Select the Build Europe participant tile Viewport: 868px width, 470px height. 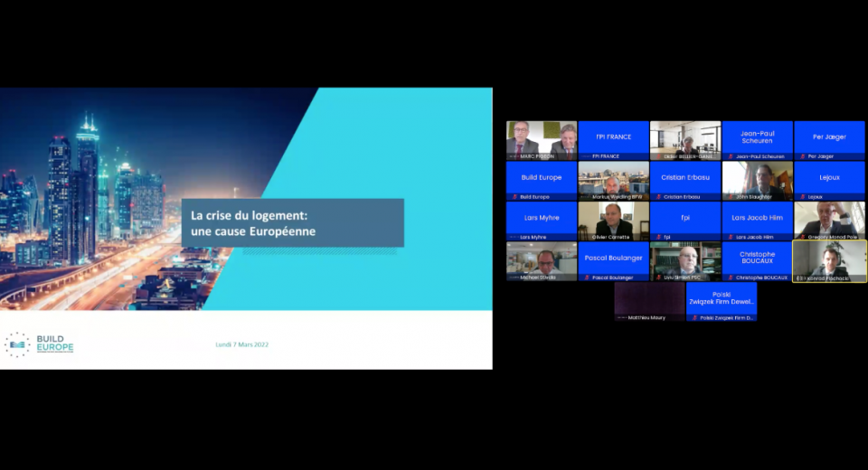(542, 181)
